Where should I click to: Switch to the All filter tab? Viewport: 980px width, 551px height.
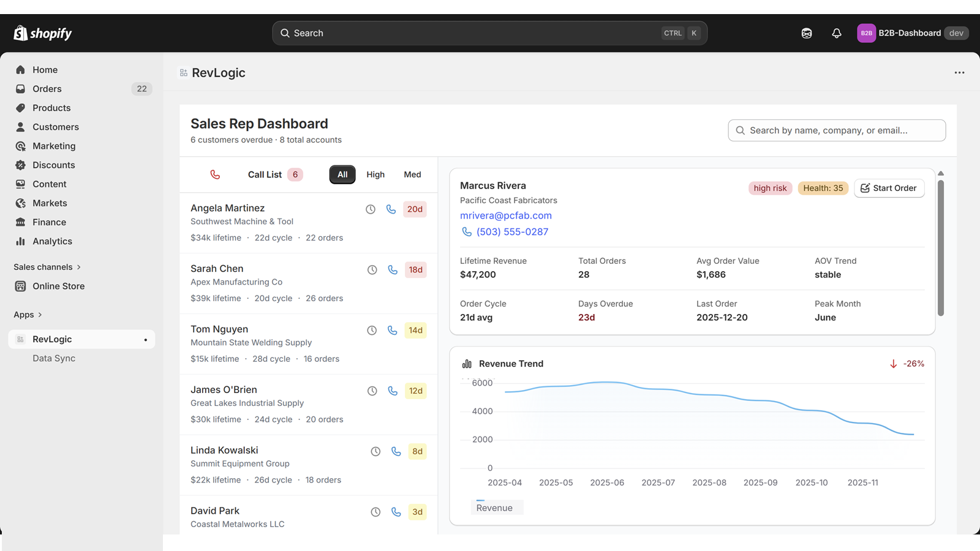342,174
